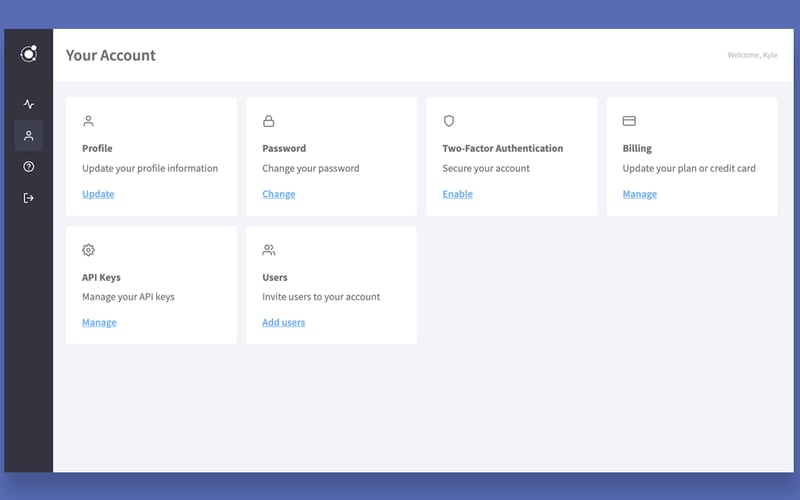Click the person icon on Profile card
Image resolution: width=800 pixels, height=500 pixels.
[x=88, y=121]
